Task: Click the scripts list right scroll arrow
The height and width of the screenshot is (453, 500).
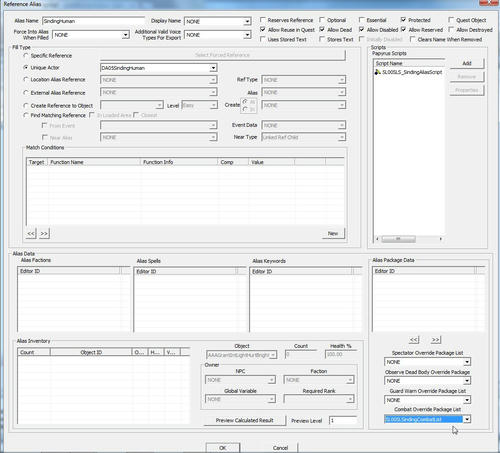Action: click(x=441, y=239)
